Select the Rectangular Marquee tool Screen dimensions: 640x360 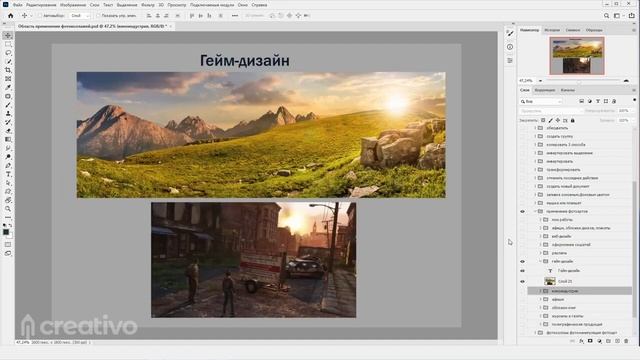tap(8, 44)
